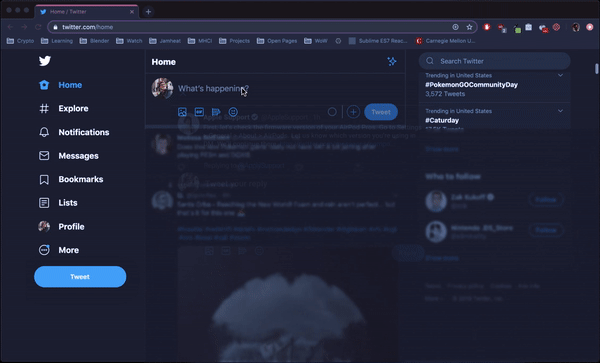Open #PokemonGOCommunityDay trend
Viewport: 600px width, 363px height.
point(471,85)
